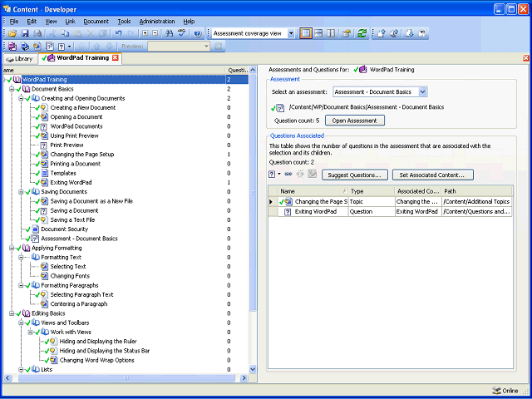Open the Assessment coverage view dropdown
This screenshot has width=532, height=399.
pyautogui.click(x=291, y=33)
